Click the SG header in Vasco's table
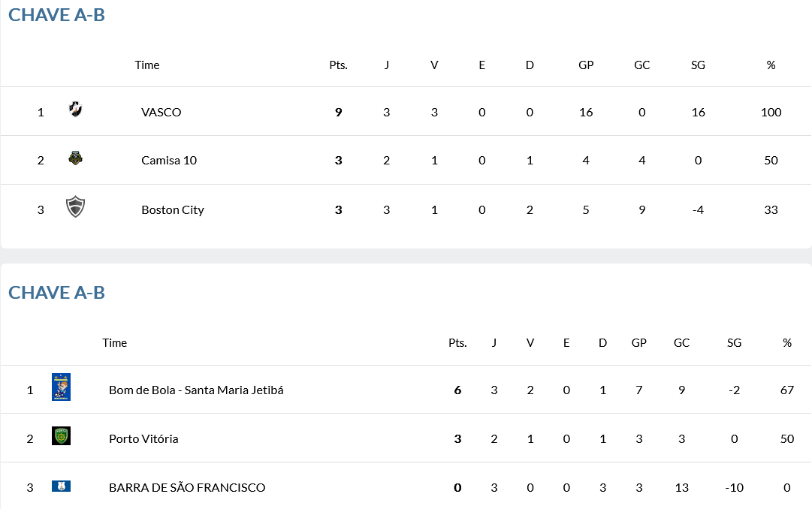The width and height of the screenshot is (812, 509). (698, 65)
